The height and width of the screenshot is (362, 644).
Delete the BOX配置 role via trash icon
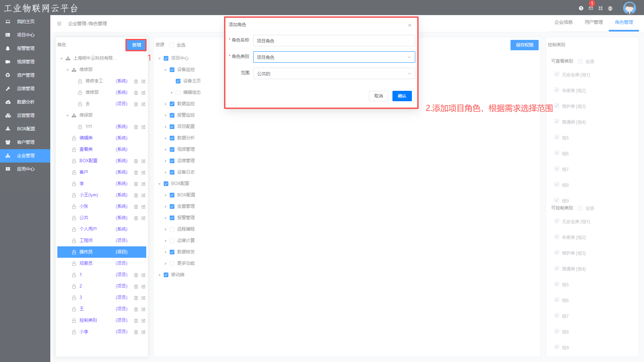pyautogui.click(x=136, y=161)
